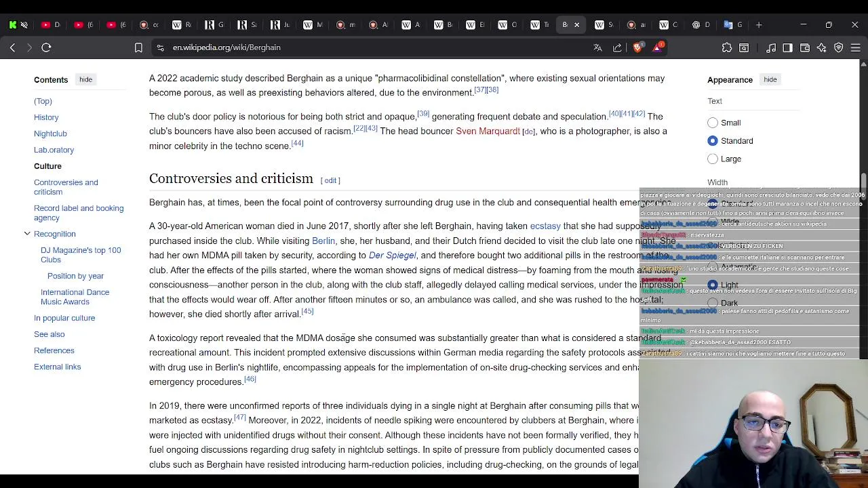Open citation reference [46]
This screenshot has width=868, height=488.
tap(250, 379)
